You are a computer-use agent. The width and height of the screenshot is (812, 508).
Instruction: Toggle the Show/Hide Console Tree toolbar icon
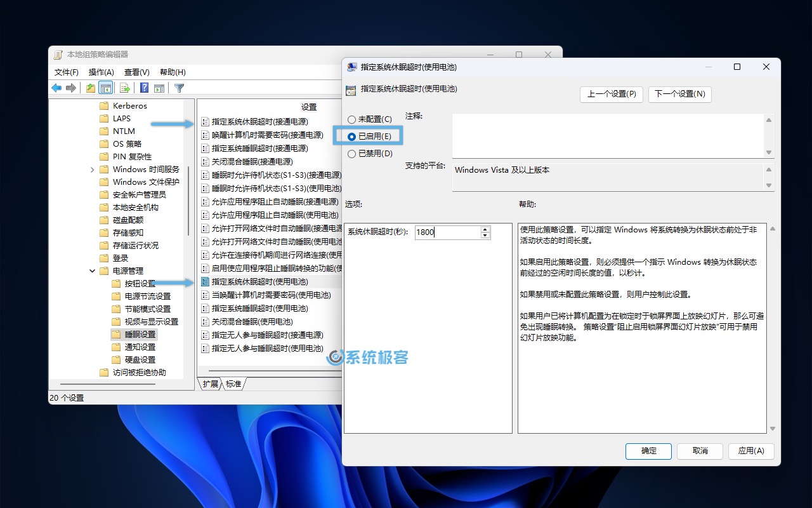pyautogui.click(x=106, y=88)
